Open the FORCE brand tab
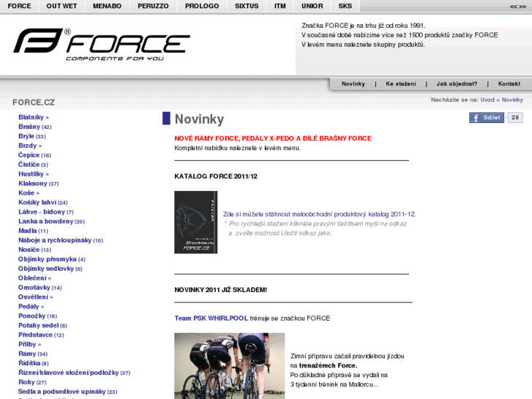 tap(19, 6)
